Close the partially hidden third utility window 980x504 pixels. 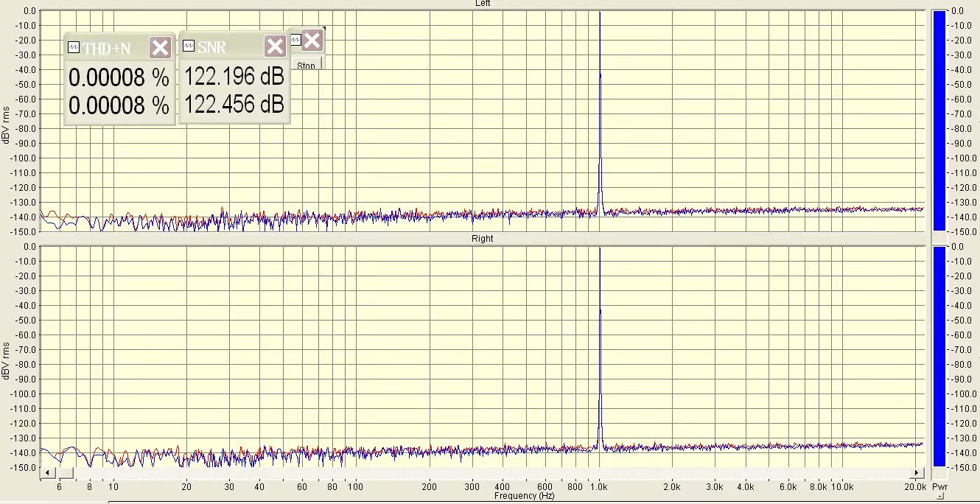312,41
